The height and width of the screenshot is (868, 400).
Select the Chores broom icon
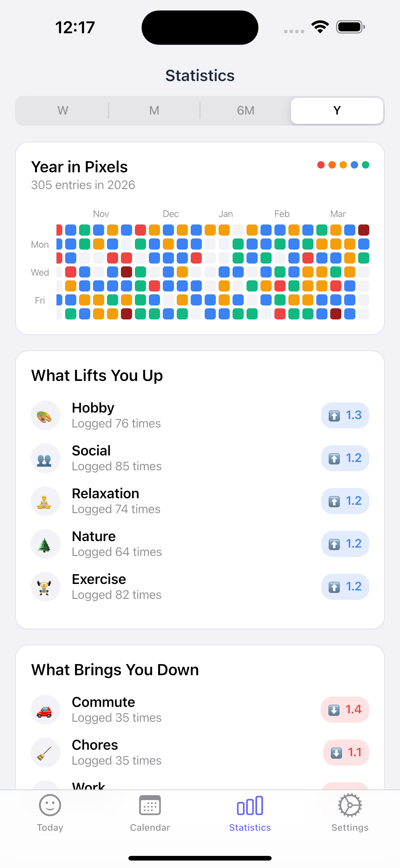point(46,753)
